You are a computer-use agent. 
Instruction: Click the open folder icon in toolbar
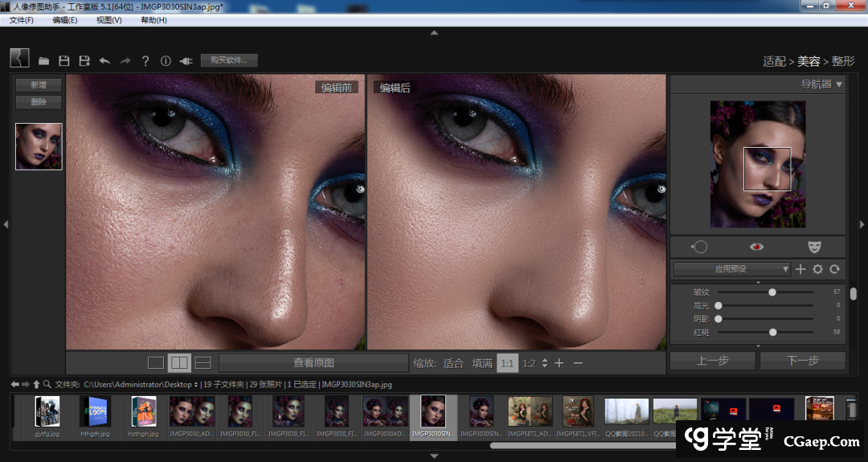click(x=44, y=61)
